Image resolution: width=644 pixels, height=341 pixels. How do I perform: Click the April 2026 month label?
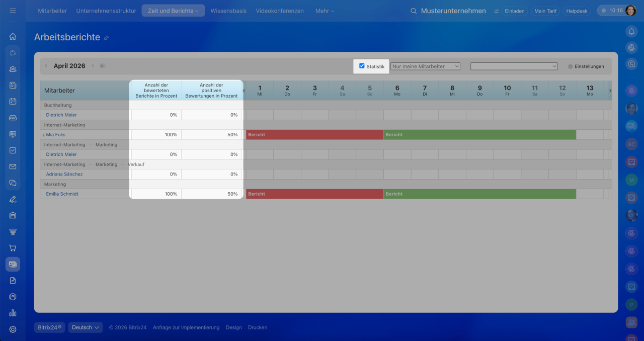(69, 66)
